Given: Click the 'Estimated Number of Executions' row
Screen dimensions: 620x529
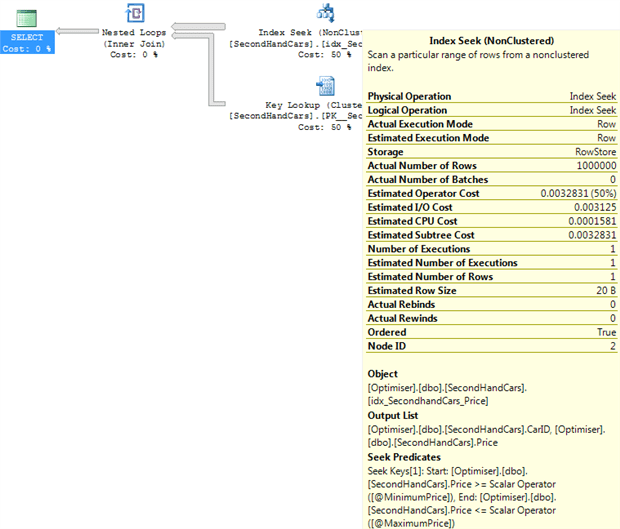Looking at the screenshot, I should [x=491, y=263].
